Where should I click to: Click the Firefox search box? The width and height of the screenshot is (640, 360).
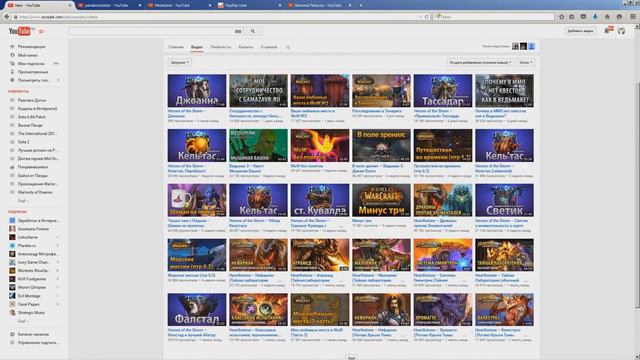click(493, 17)
